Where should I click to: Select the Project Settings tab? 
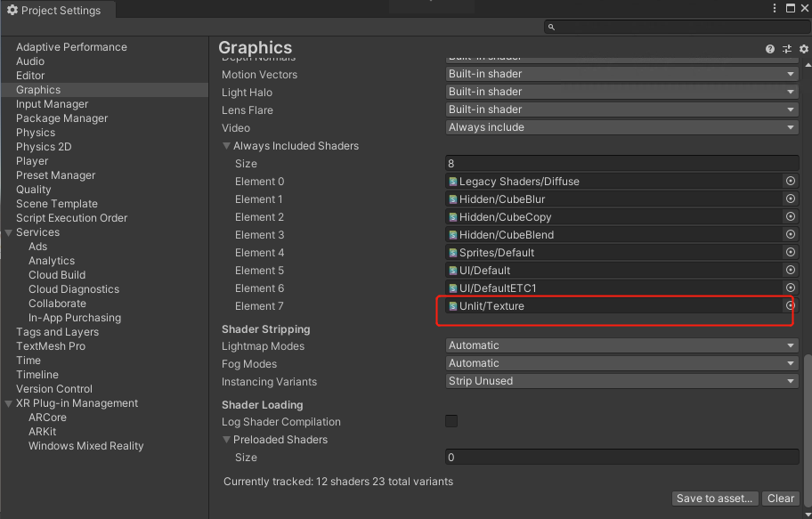[58, 10]
